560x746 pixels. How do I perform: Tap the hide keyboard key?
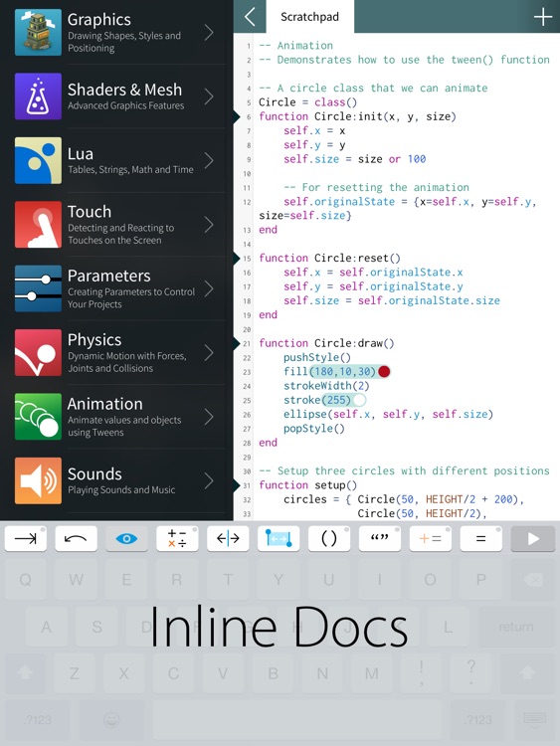click(534, 720)
